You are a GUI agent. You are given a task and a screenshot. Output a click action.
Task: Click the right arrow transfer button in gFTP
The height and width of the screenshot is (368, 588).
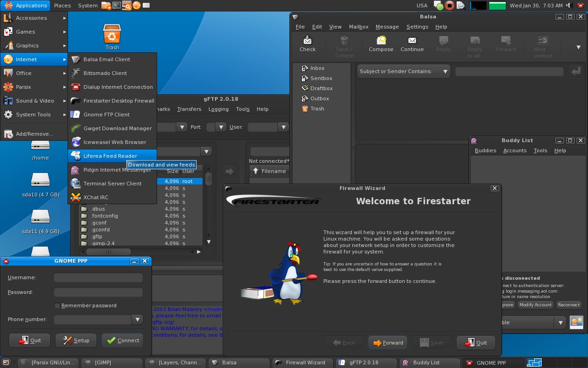[x=228, y=171]
